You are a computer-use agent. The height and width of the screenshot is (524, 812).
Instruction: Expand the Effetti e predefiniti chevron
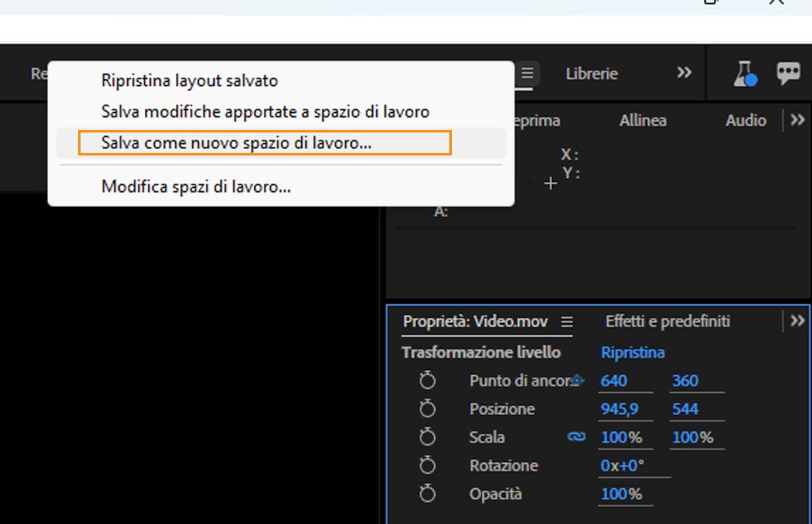797,321
